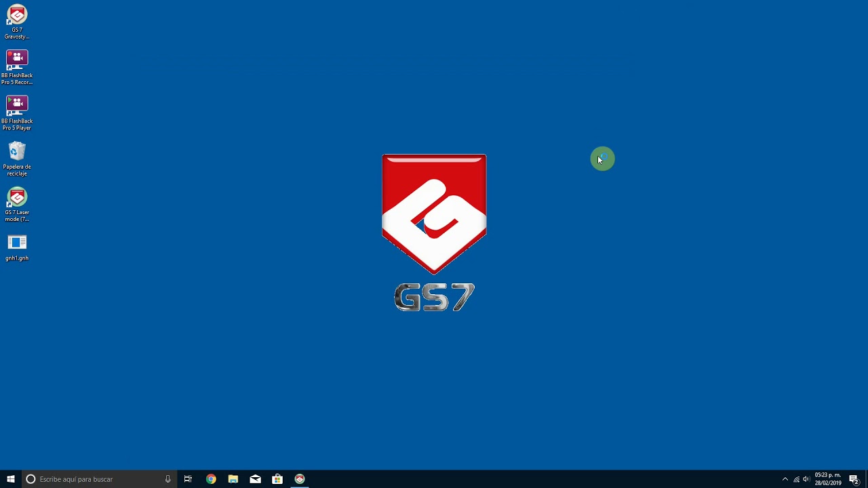The image size is (868, 488).
Task: Open Google Chrome from the taskbar
Action: point(211,479)
